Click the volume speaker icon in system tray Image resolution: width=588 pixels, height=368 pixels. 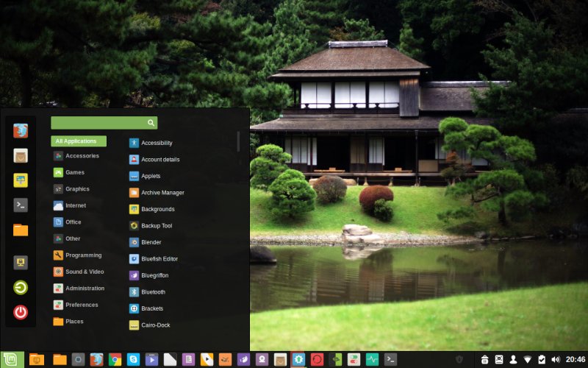click(x=555, y=359)
